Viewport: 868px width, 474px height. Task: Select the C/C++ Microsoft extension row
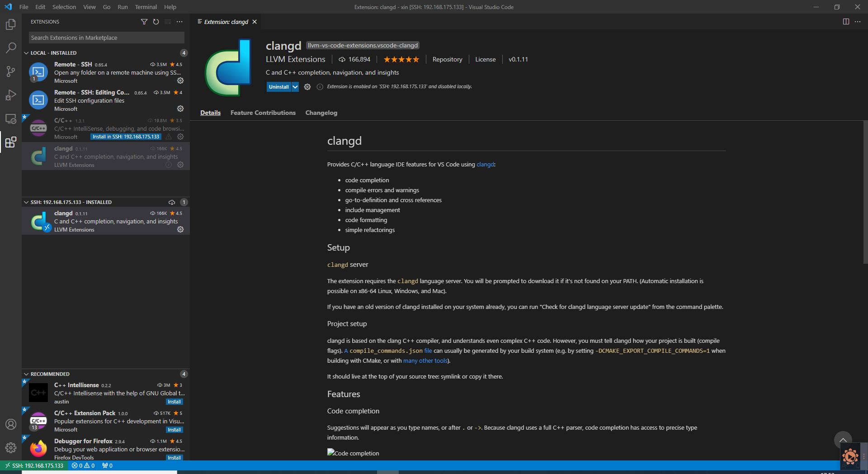click(x=106, y=128)
